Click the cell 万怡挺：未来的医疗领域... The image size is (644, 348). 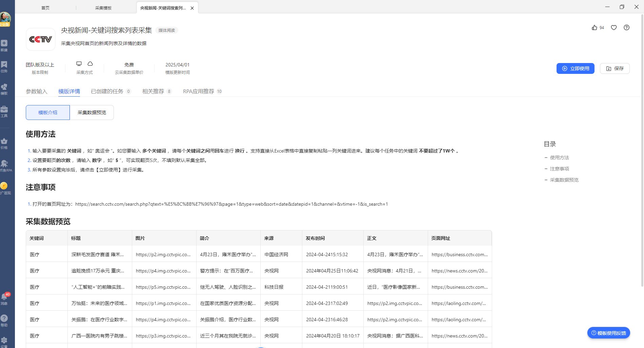pos(99,303)
